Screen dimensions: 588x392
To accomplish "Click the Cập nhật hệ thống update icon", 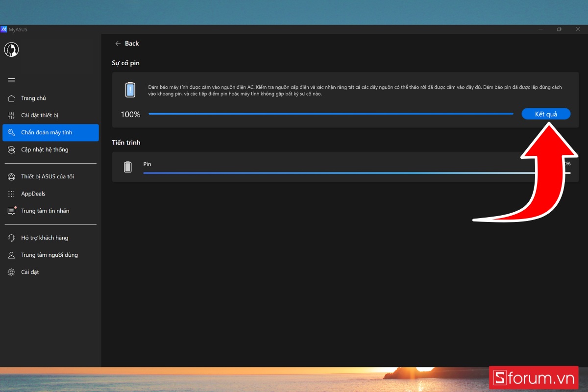I will [11, 149].
